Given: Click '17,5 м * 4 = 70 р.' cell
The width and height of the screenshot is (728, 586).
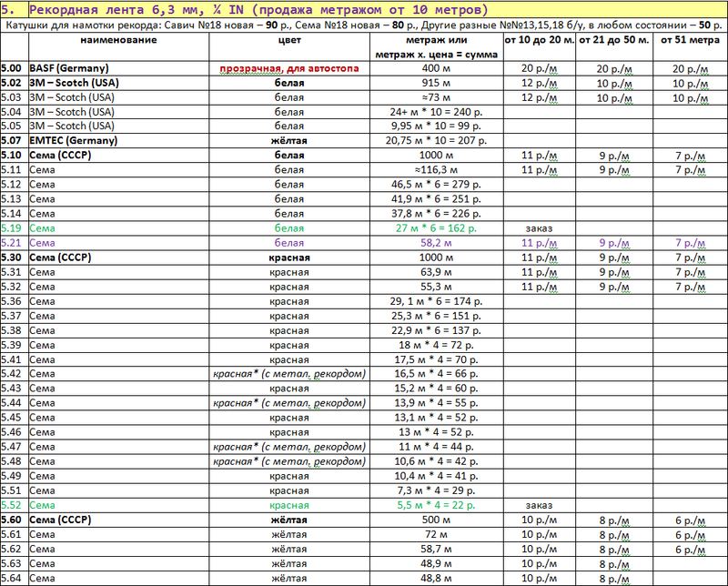Looking at the screenshot, I should pyautogui.click(x=437, y=359).
